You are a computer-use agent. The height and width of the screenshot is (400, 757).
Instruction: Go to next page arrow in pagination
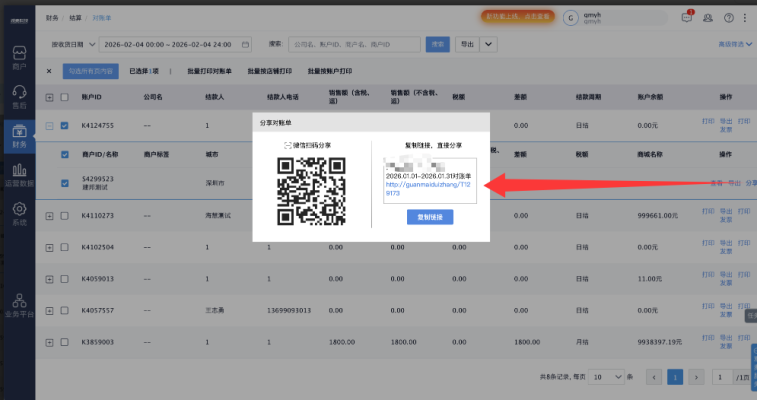[x=696, y=377]
